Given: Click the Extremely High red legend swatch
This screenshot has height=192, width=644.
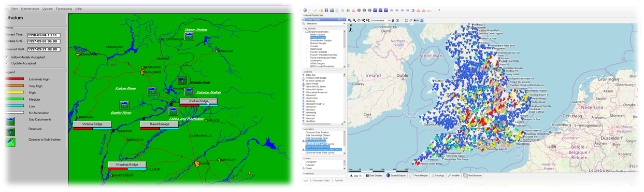Looking at the screenshot, I should click(15, 79).
